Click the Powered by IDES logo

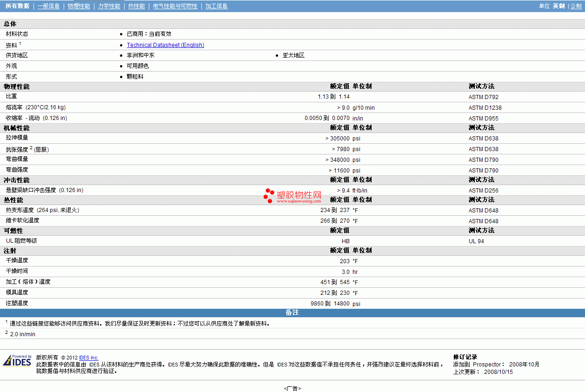[18, 361]
